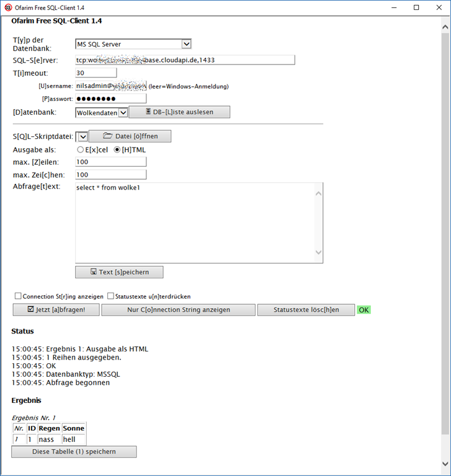
Task: Click Datei öffnen button
Action: coord(130,136)
